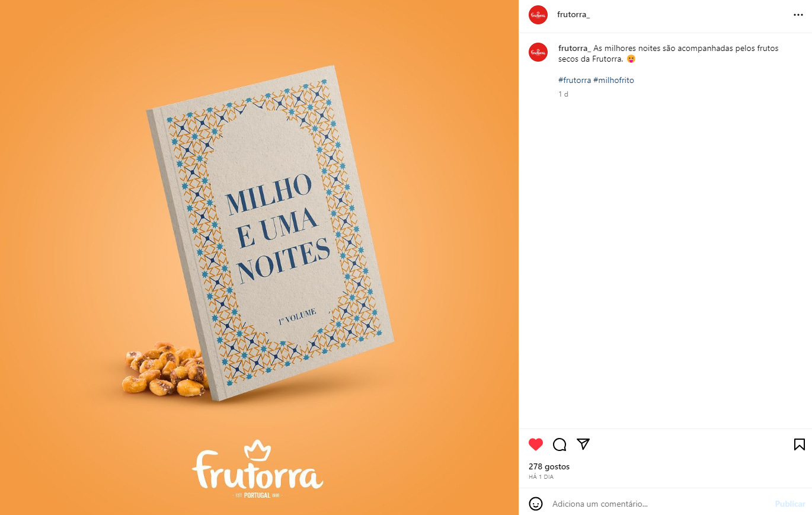Open the #milhofrito hashtag

click(613, 80)
